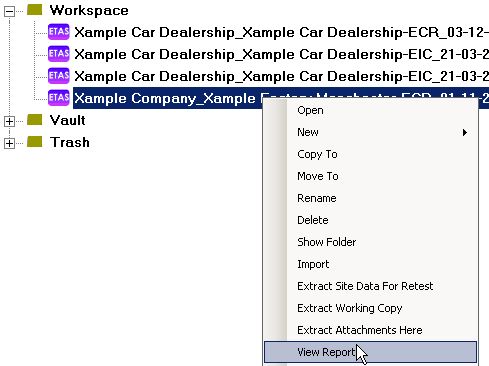This screenshot has height=366, width=489.
Task: Select Extract Site Data For Retest
Action: [371, 286]
